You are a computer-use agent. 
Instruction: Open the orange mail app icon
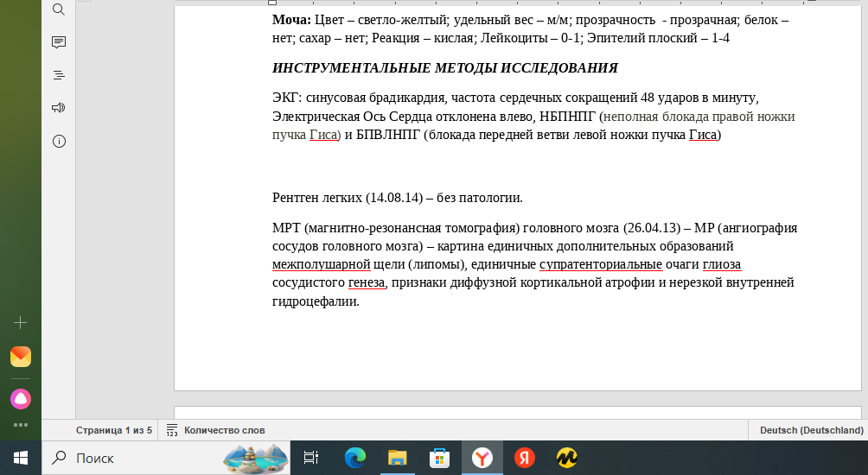(21, 357)
